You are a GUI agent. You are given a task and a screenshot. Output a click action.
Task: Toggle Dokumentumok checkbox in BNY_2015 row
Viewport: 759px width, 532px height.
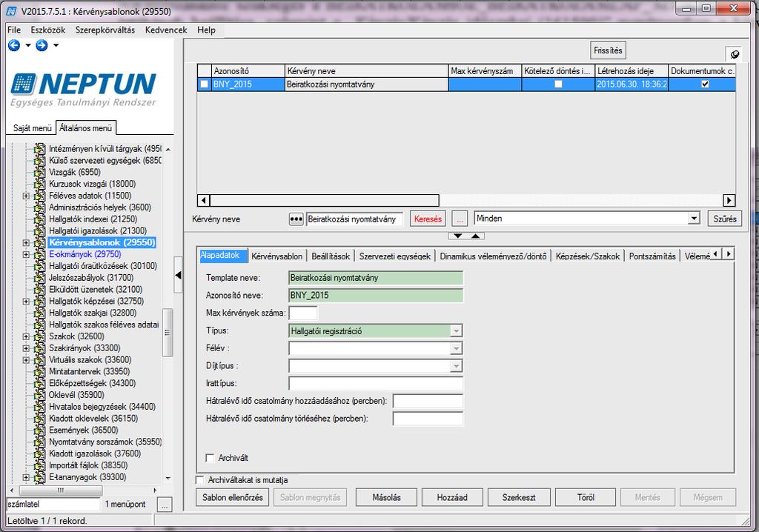pyautogui.click(x=705, y=84)
